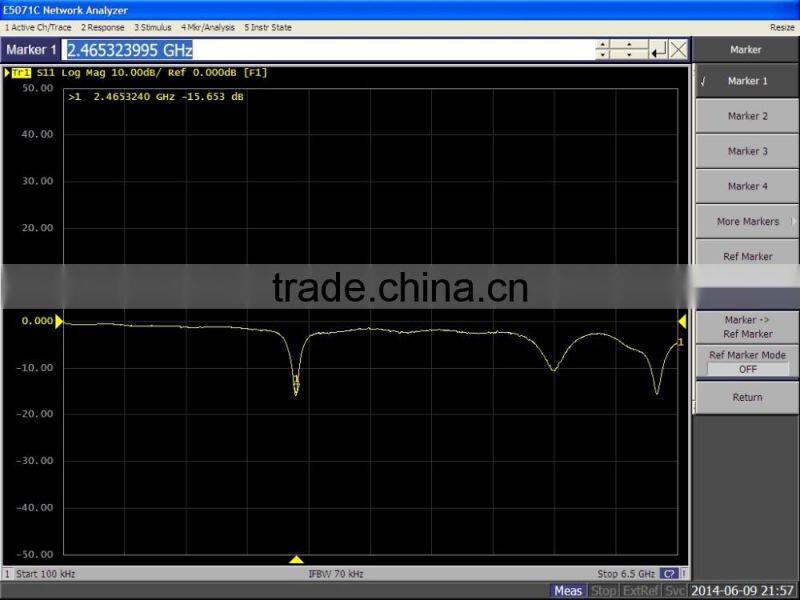Decrease marker value with fine step down arrow
Screen dimensions: 800x600
630,55
